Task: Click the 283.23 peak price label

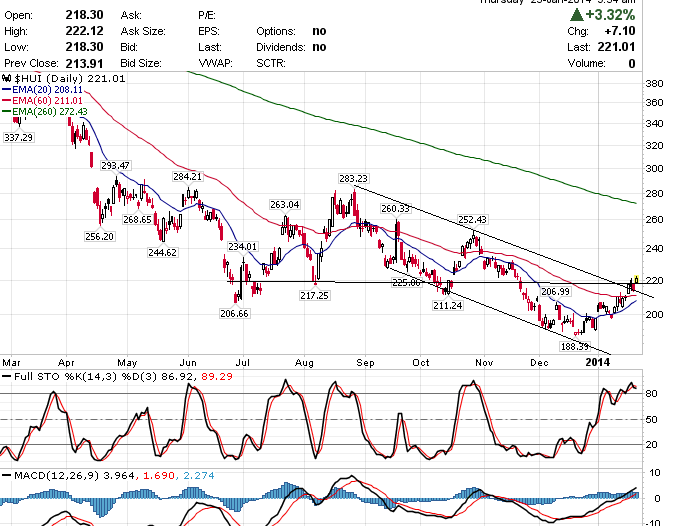Action: coord(353,178)
